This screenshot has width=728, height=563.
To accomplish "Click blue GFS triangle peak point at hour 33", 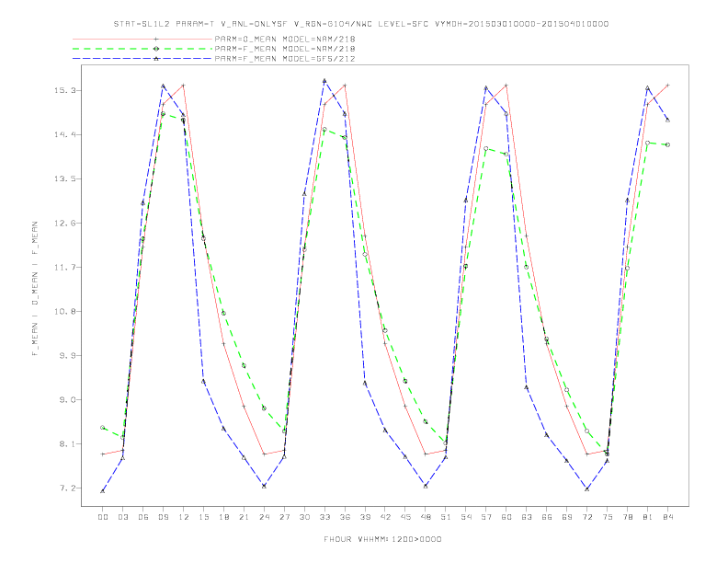I will point(324,81).
